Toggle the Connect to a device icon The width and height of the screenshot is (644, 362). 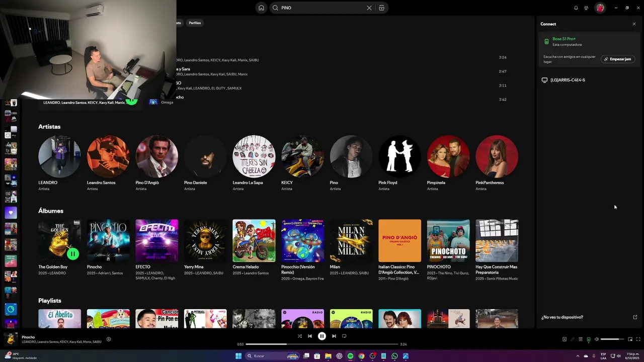(x=588, y=339)
